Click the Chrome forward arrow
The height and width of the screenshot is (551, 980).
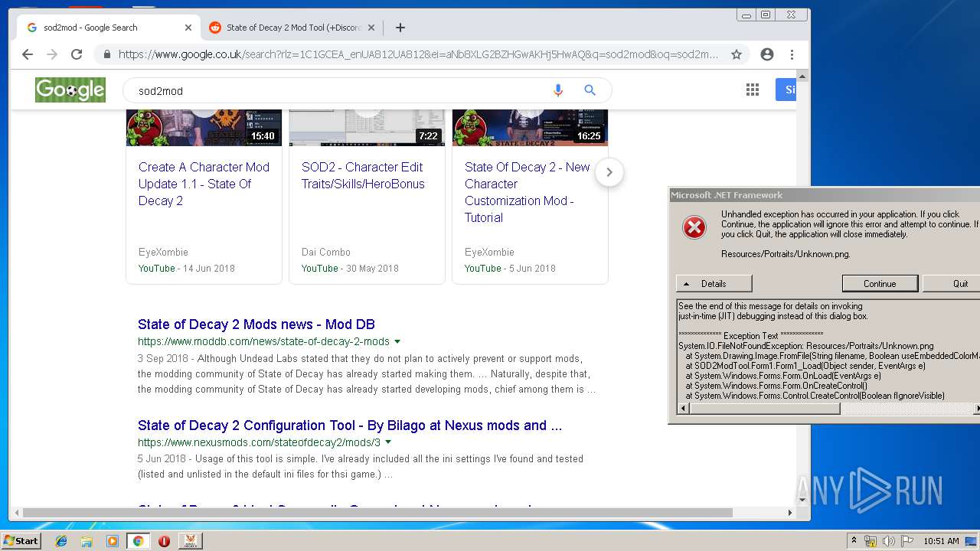52,54
